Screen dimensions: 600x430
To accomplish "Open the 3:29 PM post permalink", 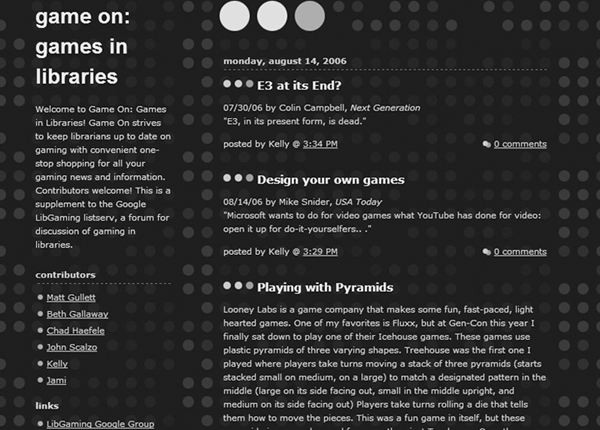I will coord(320,251).
